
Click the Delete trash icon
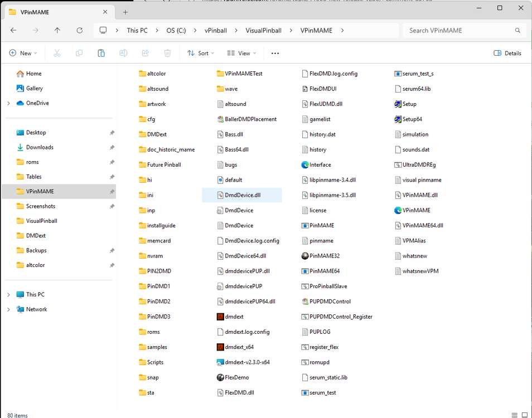click(x=168, y=53)
